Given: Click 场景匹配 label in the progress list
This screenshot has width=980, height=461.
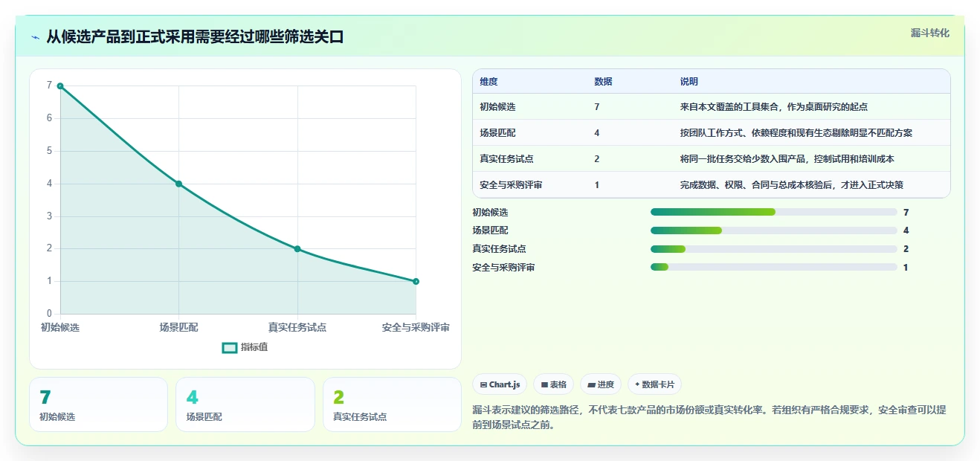Looking at the screenshot, I should tap(490, 230).
